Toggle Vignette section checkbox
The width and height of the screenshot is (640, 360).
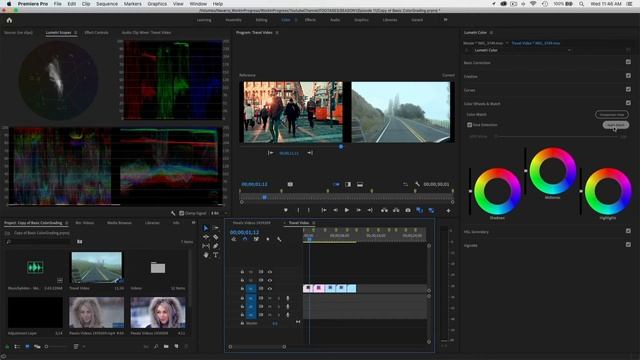(x=628, y=244)
